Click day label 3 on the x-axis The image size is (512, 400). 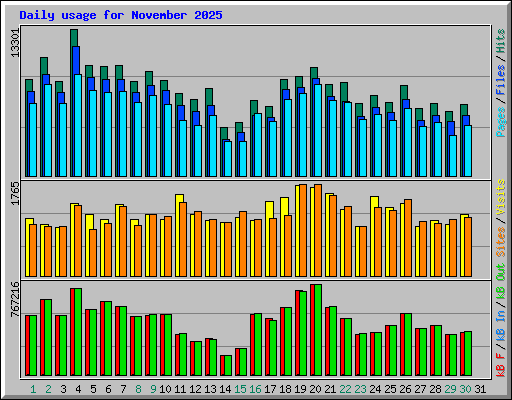63,389
